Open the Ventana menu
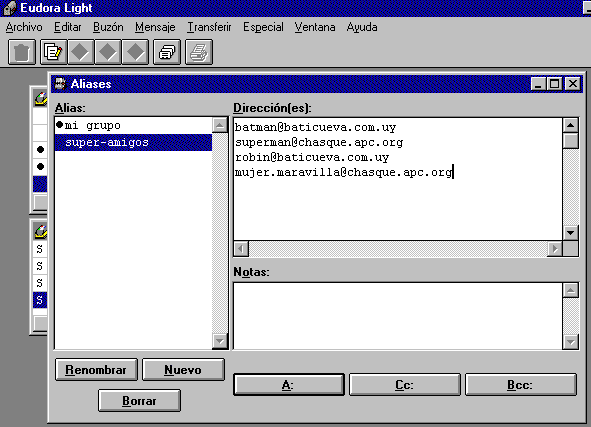 pos(315,27)
